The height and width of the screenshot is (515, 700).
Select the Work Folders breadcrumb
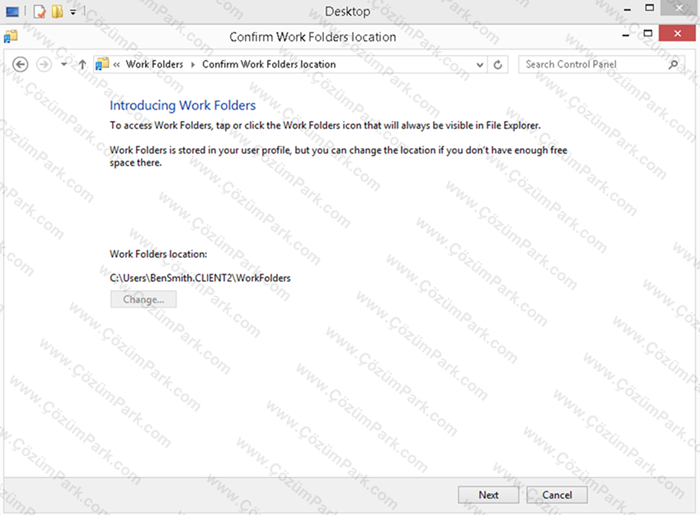154,64
